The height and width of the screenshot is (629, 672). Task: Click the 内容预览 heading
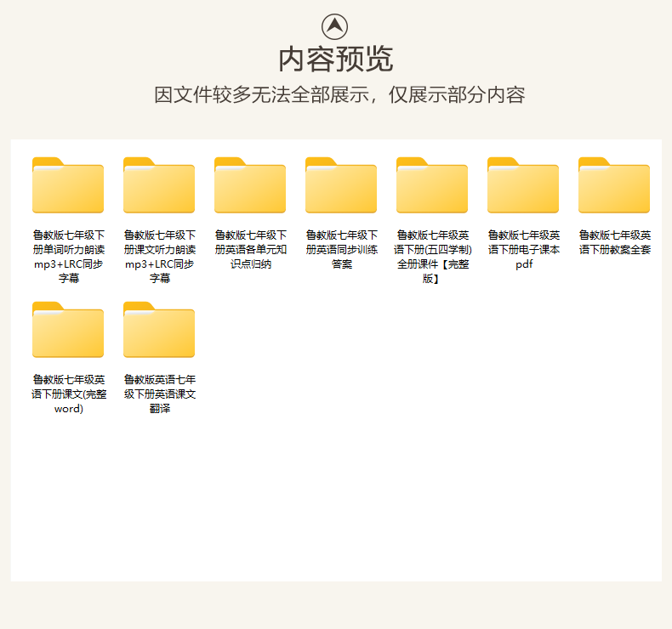335,59
